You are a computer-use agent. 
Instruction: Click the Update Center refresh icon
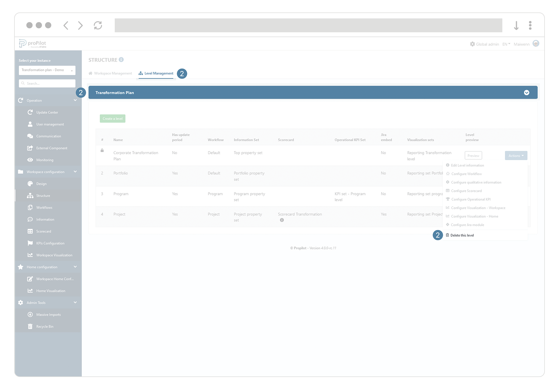pos(30,112)
